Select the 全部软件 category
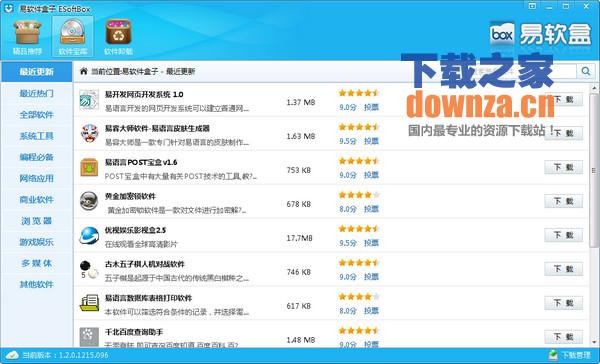600x364 pixels. click(x=37, y=114)
